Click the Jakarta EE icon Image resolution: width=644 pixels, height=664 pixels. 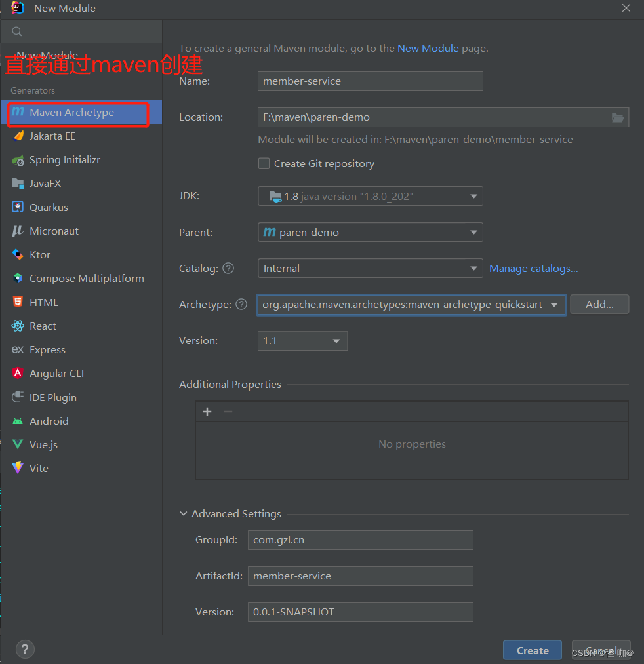point(18,136)
